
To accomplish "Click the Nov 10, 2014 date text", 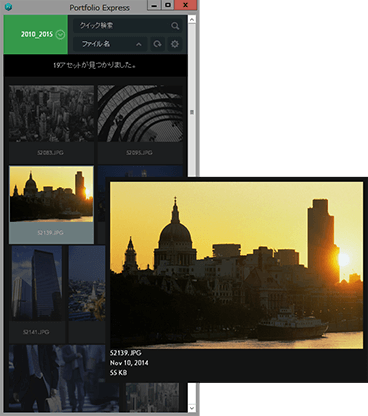I will pos(129,363).
